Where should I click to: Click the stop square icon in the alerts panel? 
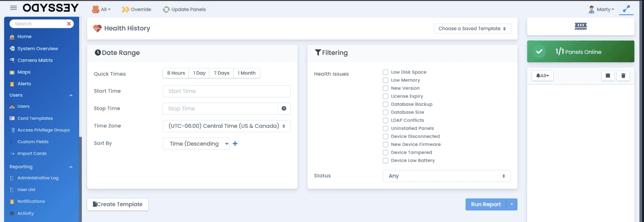click(x=608, y=76)
